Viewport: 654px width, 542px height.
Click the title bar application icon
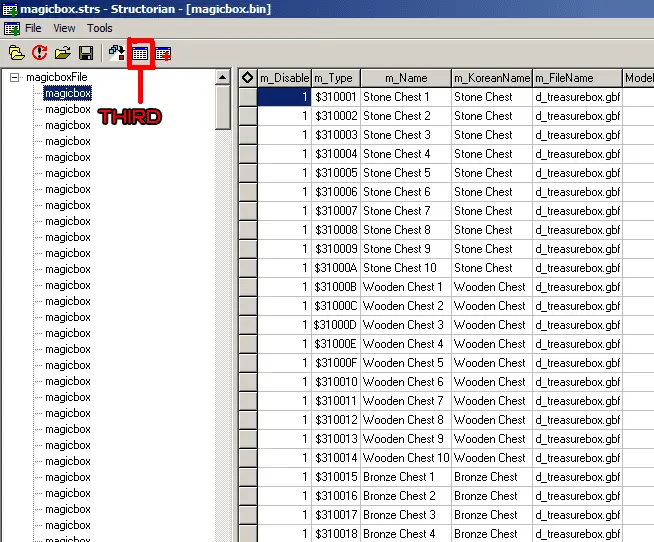[x=10, y=9]
